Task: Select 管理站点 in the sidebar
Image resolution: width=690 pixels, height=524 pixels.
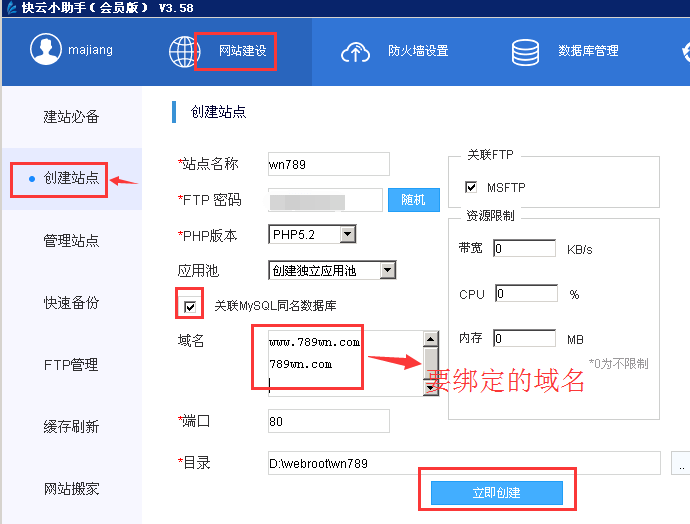Action: pyautogui.click(x=71, y=241)
